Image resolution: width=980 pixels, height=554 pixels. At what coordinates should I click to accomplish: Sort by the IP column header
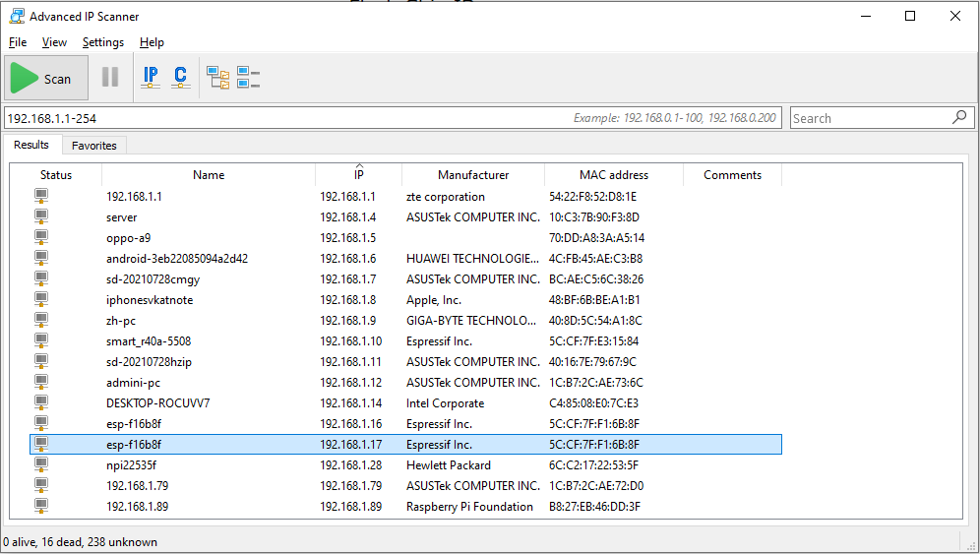coord(359,175)
